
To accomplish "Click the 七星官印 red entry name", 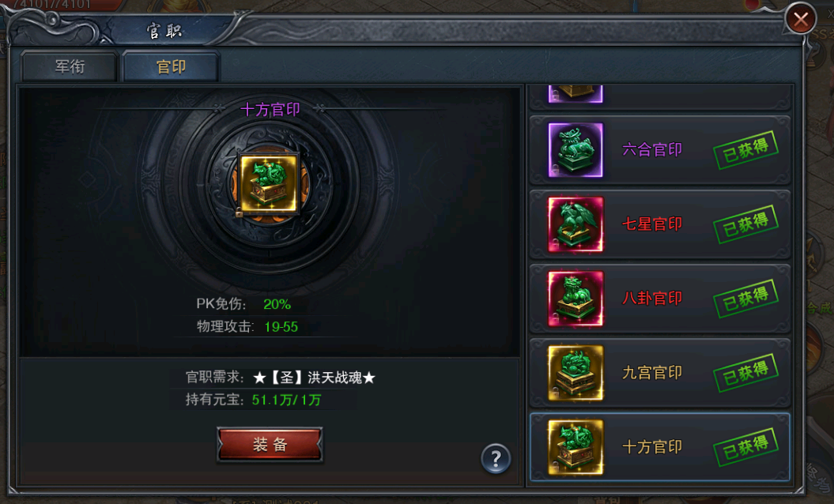I will 652,224.
